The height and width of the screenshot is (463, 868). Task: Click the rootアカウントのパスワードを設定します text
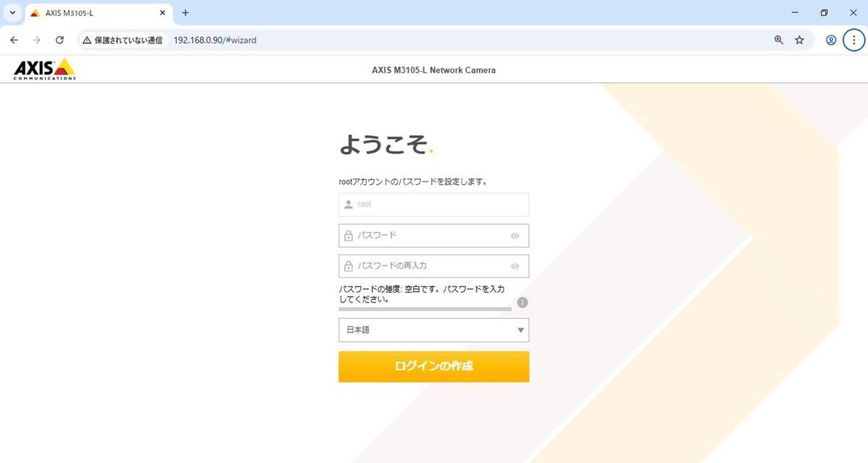413,182
